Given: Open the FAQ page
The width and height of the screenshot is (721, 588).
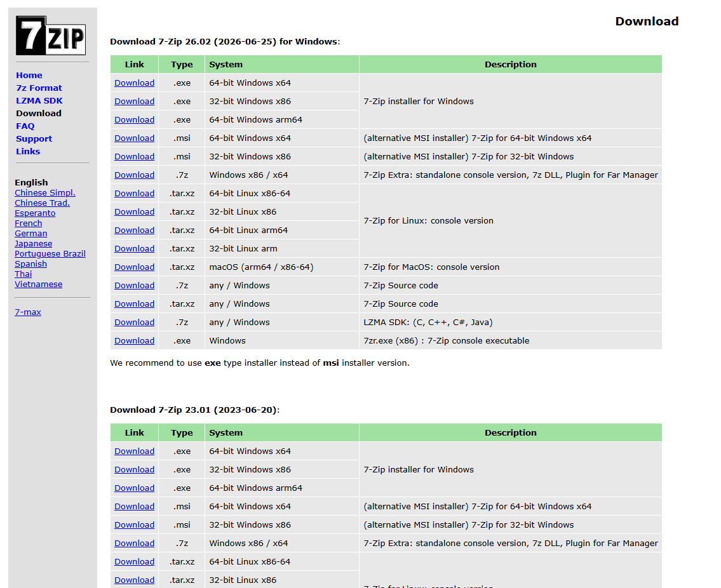Looking at the screenshot, I should click(25, 126).
